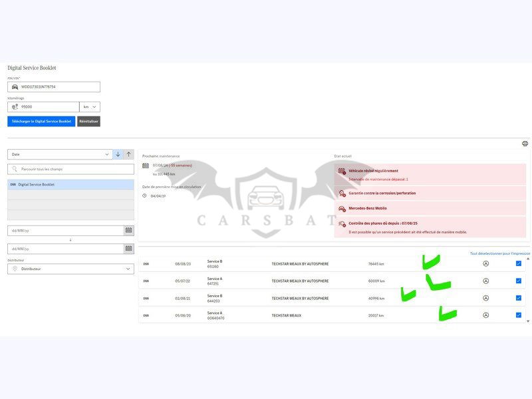This screenshot has width=532, height=399.
Task: Click Tout désélectionner pour l'impression link
Action: point(500,253)
